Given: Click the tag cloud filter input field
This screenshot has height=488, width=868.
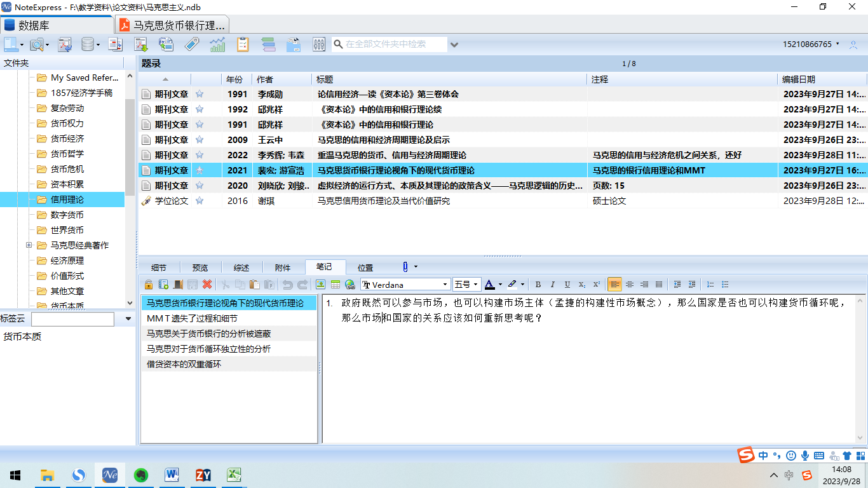Looking at the screenshot, I should [72, 319].
